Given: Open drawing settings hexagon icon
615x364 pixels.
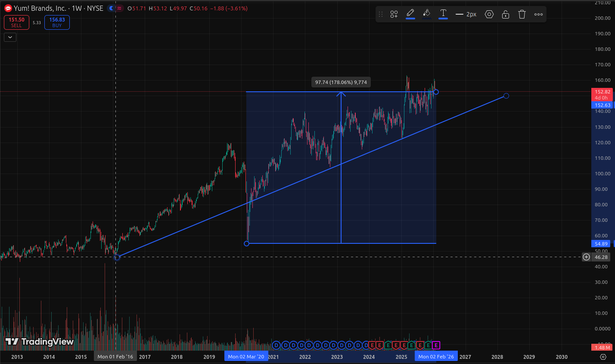Looking at the screenshot, I should click(x=489, y=14).
